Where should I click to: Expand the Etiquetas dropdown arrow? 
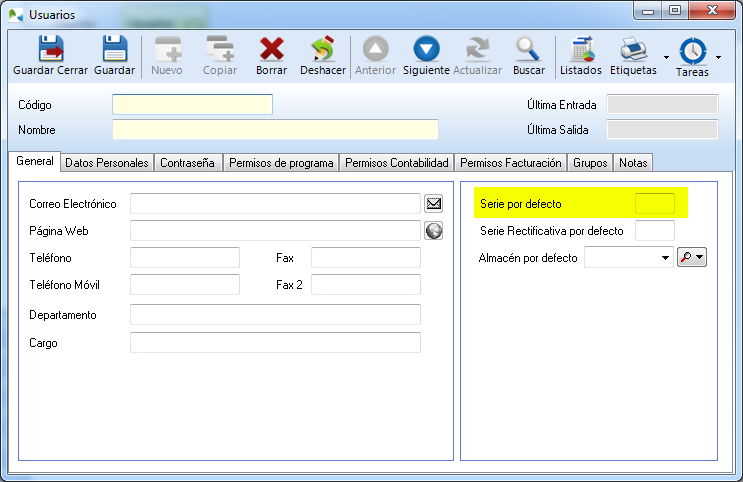click(x=666, y=58)
